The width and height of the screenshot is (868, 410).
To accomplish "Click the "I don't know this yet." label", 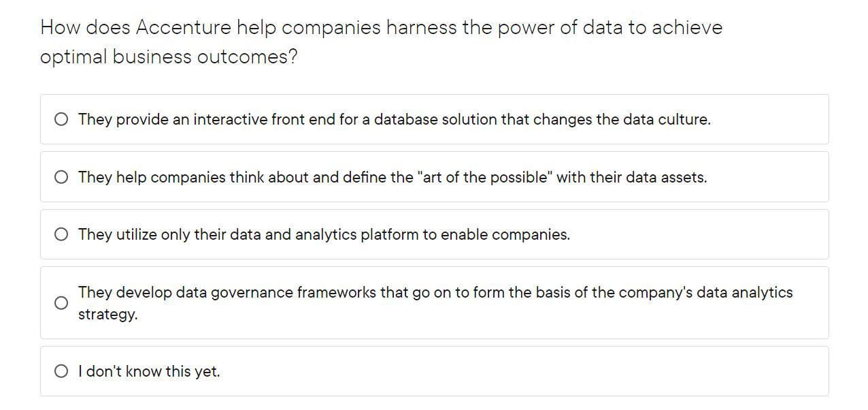I will 149,372.
